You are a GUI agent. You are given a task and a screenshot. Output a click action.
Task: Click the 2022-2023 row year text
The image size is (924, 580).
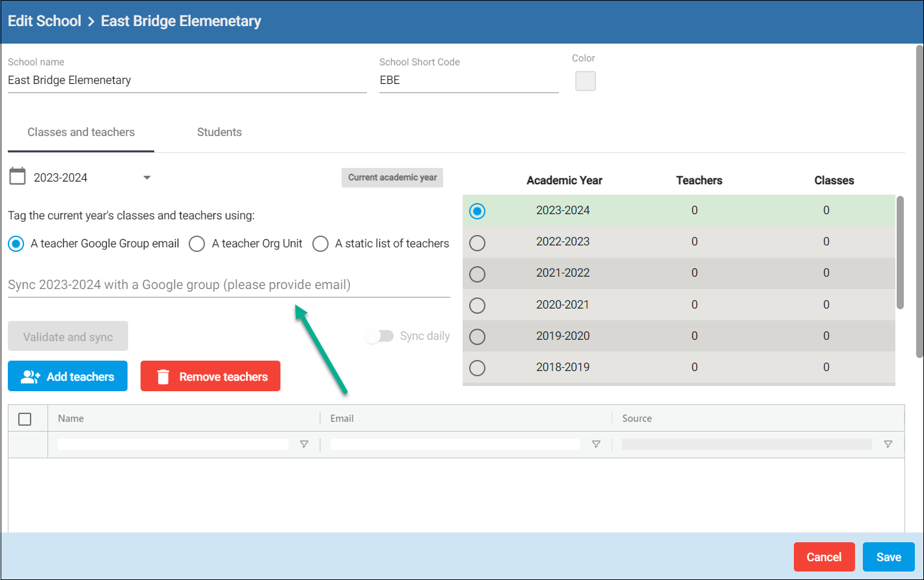(563, 242)
